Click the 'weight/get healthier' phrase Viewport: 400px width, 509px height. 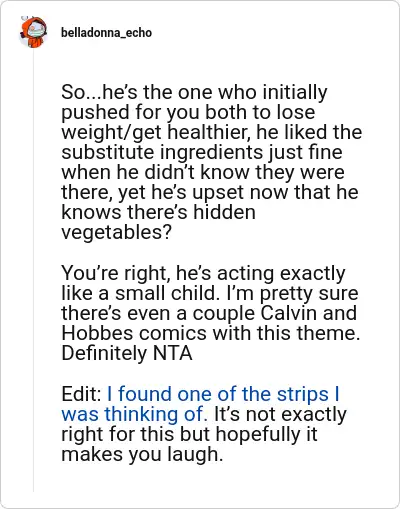click(156, 132)
